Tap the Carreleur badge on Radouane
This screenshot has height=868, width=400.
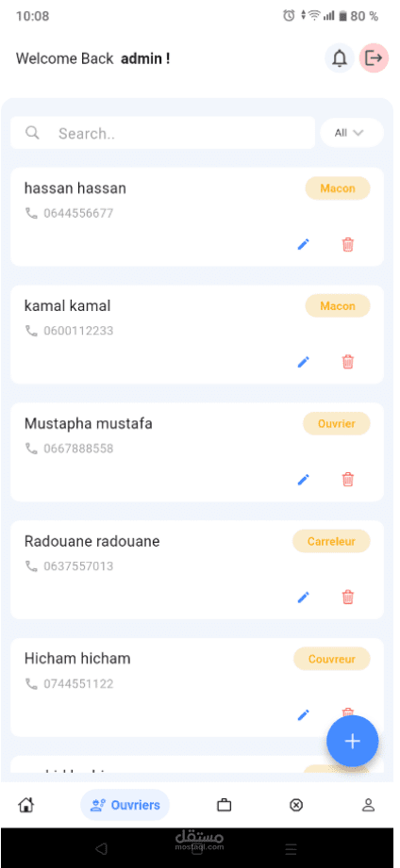(x=331, y=541)
